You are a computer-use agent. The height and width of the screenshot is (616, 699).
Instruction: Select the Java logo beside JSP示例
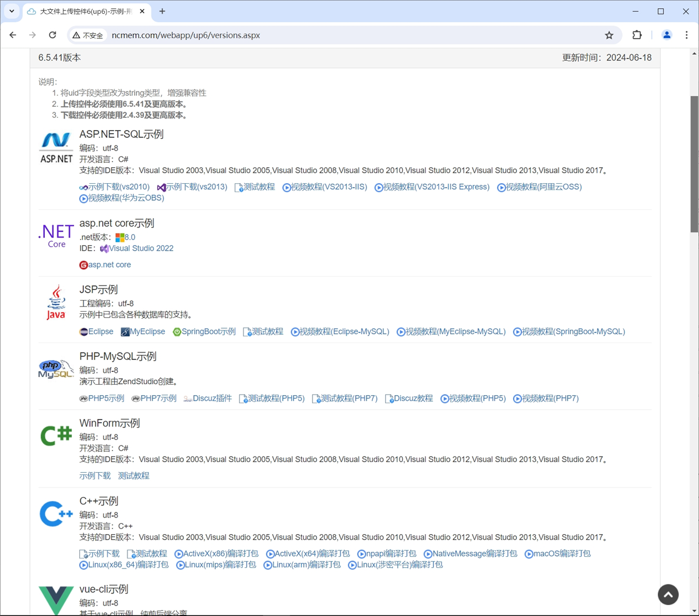(55, 302)
